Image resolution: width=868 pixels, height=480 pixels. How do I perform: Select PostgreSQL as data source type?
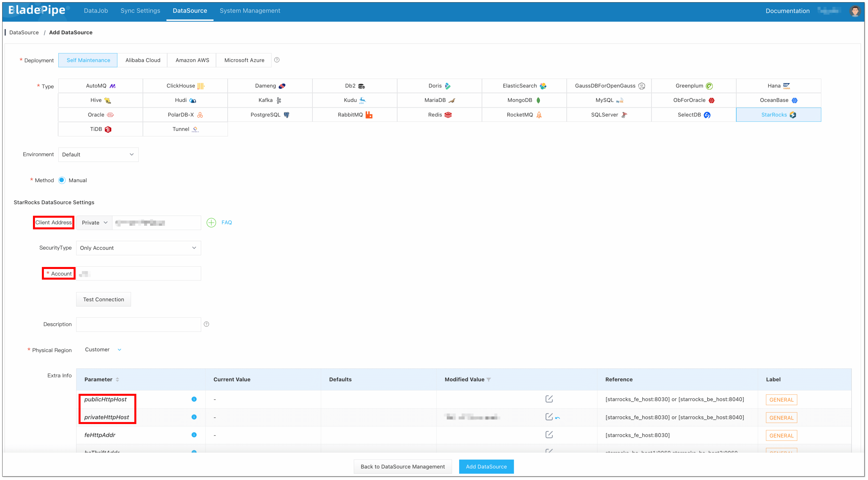point(270,115)
